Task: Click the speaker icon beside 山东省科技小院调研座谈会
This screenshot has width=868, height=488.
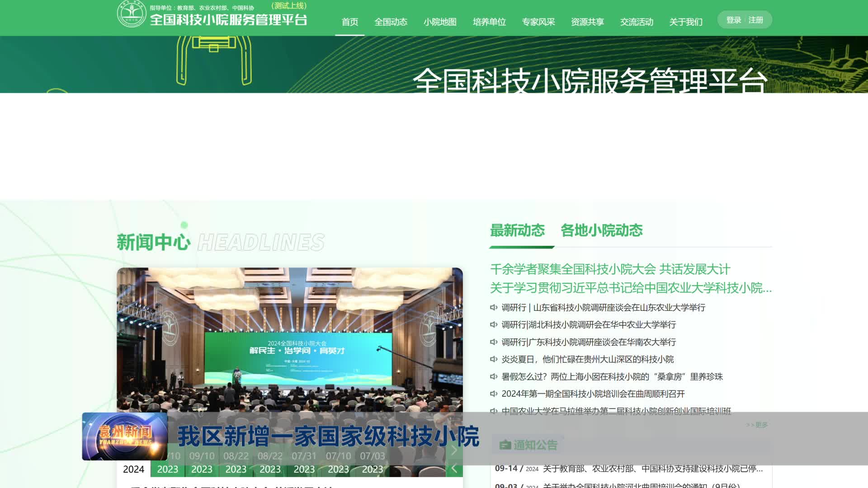Action: 494,308
